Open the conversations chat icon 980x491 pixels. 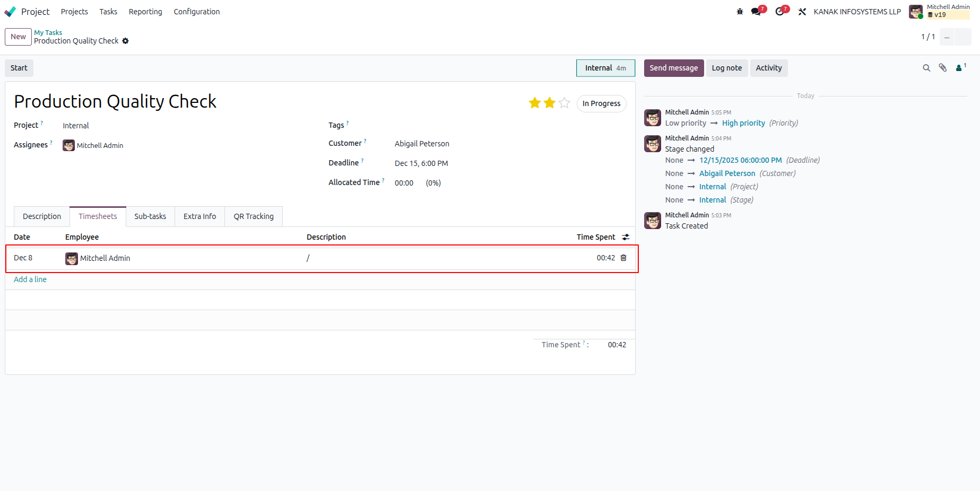[756, 12]
